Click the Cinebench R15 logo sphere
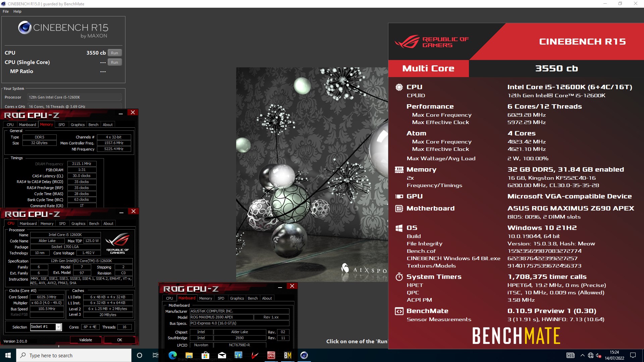Viewport: 644px width, 362px height. tap(25, 28)
